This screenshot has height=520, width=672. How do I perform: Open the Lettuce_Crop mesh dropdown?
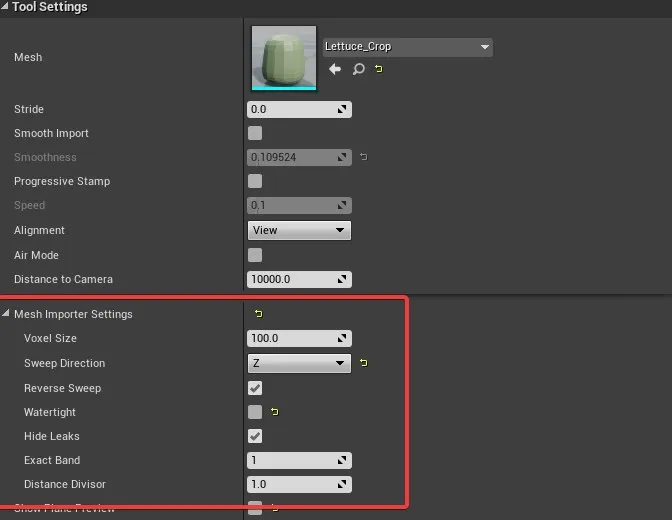coord(407,47)
